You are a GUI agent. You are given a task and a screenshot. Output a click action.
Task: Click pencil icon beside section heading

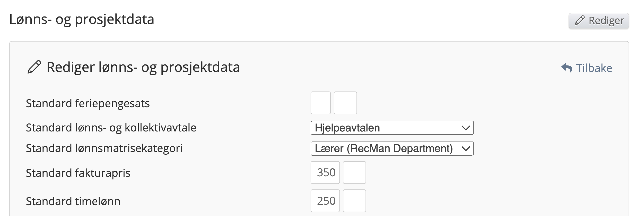pos(34,67)
